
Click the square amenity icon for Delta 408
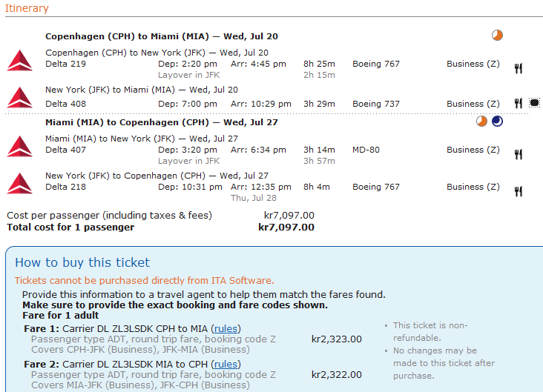point(534,104)
